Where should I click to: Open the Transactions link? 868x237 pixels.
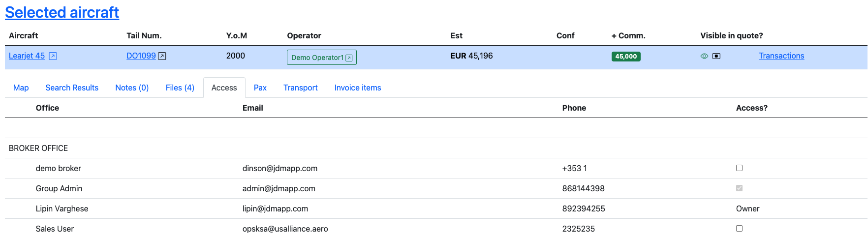point(781,56)
